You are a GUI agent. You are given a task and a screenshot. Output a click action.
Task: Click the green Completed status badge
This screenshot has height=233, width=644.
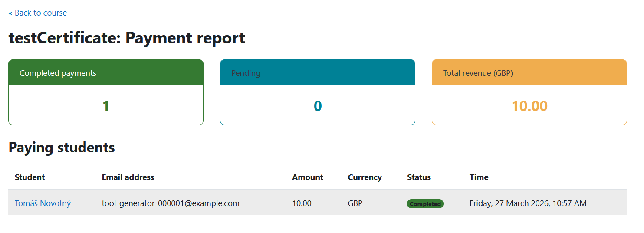point(425,204)
